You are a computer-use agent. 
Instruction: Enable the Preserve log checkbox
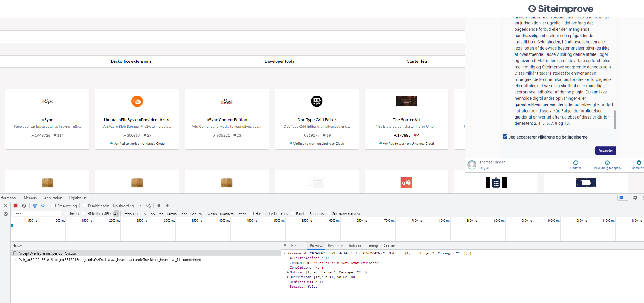[x=54, y=206]
